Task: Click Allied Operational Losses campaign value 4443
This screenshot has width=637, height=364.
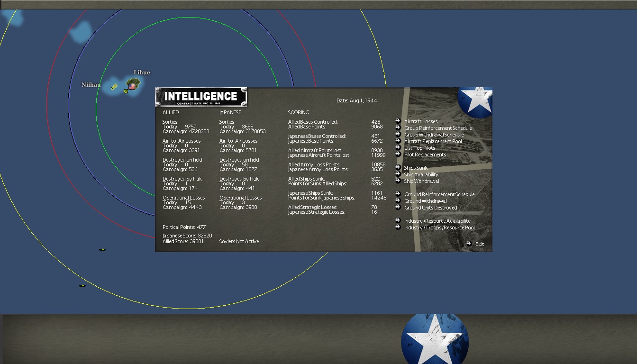Action: (x=195, y=207)
